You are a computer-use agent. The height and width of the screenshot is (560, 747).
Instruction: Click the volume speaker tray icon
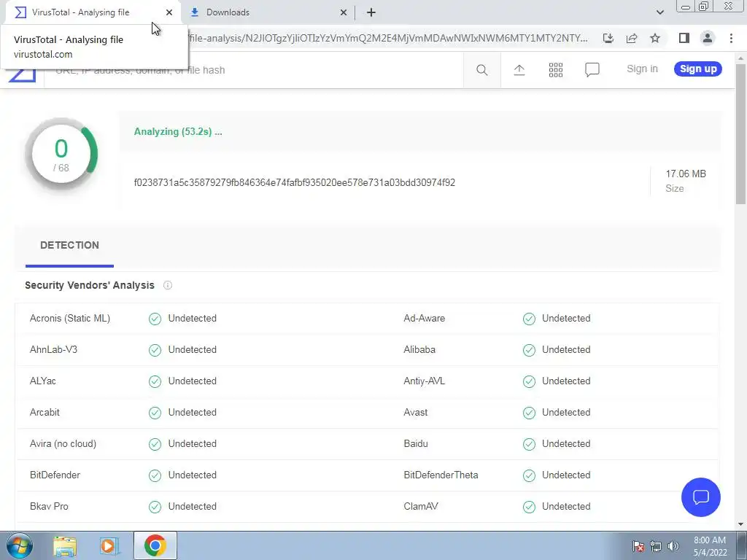coord(673,547)
